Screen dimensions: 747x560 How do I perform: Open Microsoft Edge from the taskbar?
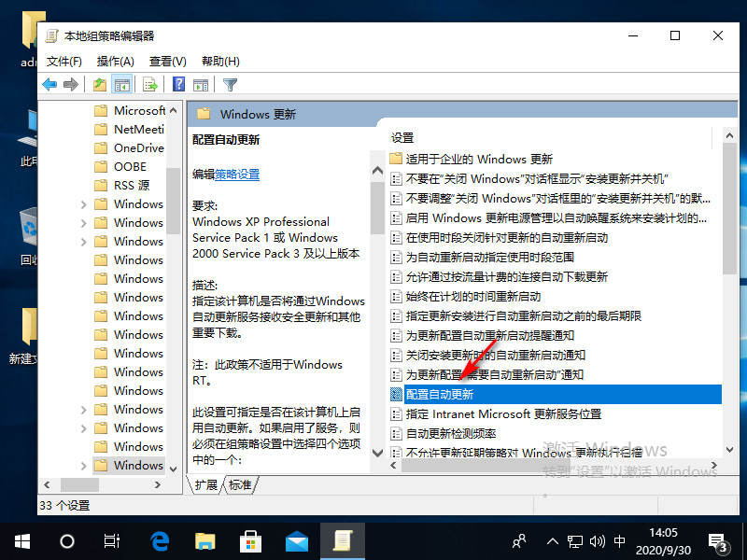point(161,541)
